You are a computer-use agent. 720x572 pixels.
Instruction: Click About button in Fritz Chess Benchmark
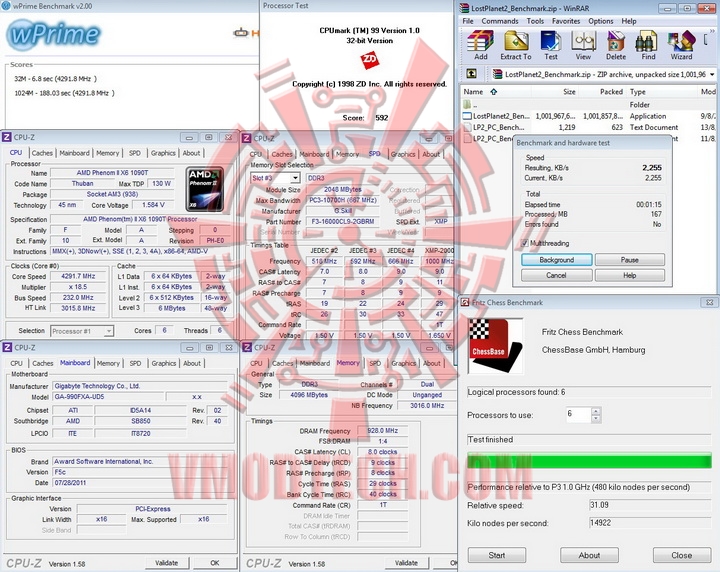tap(589, 555)
